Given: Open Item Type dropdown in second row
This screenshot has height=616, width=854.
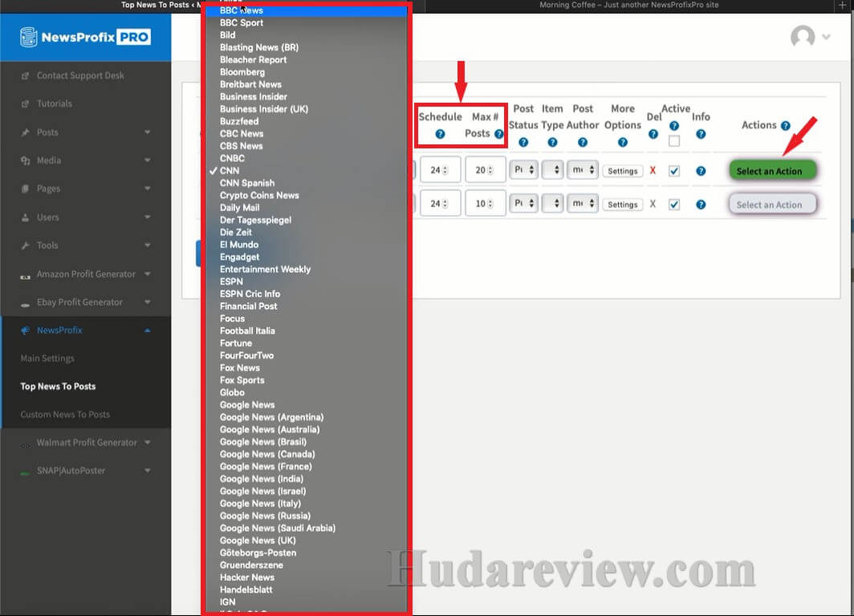Looking at the screenshot, I should (552, 204).
